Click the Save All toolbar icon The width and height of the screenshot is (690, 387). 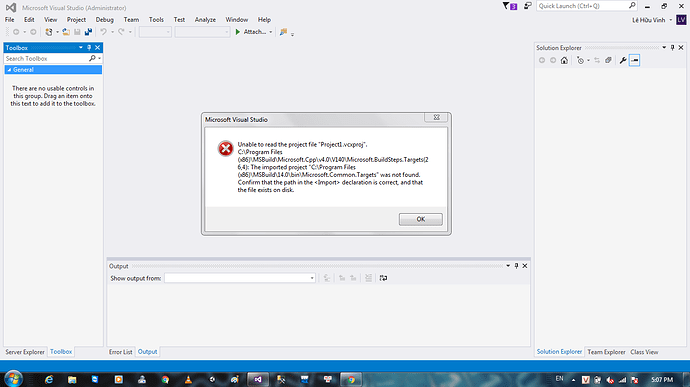(88, 32)
